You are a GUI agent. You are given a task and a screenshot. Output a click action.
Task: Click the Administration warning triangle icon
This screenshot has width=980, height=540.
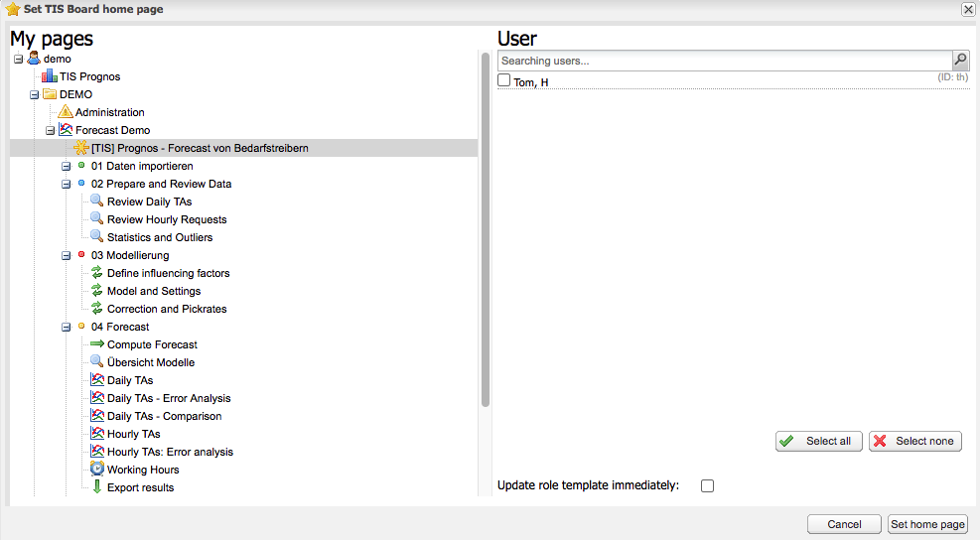(66, 112)
